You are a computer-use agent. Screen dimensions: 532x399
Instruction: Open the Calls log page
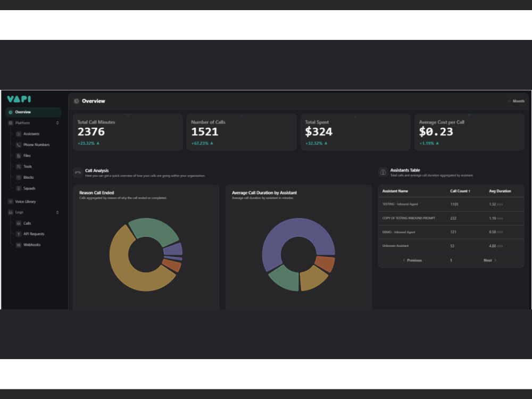coord(27,223)
